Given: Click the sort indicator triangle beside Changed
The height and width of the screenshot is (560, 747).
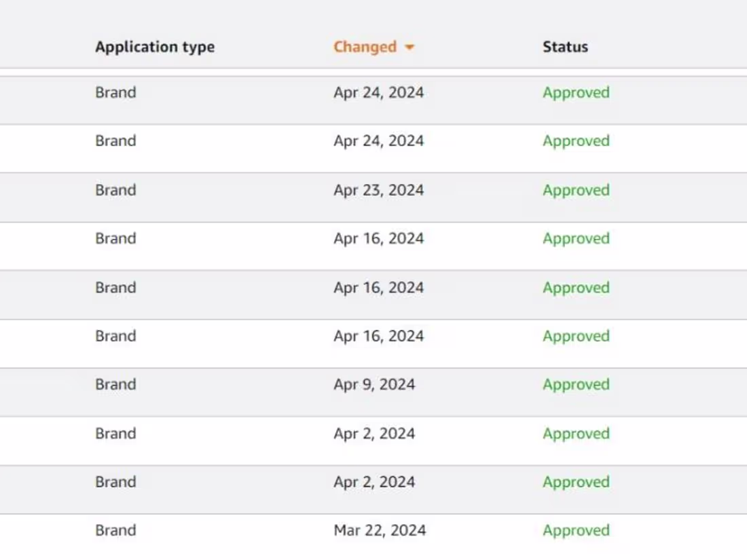Looking at the screenshot, I should 409,48.
